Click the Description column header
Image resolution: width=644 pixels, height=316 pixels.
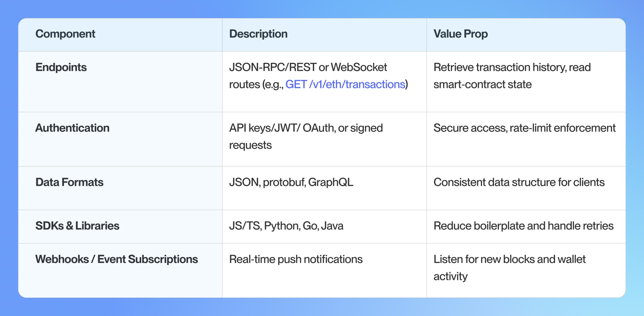(x=258, y=34)
